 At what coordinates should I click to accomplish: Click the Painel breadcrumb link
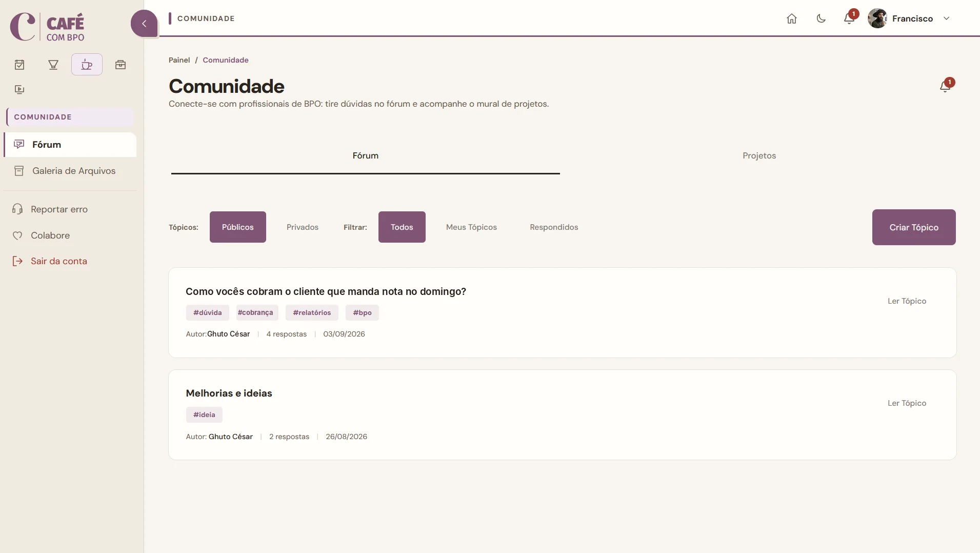coord(179,60)
